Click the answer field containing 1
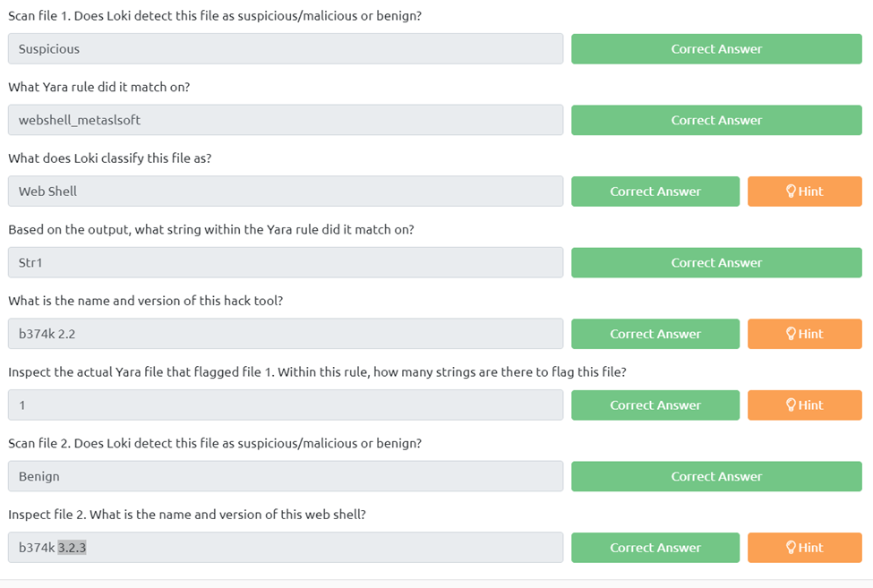 (x=286, y=405)
